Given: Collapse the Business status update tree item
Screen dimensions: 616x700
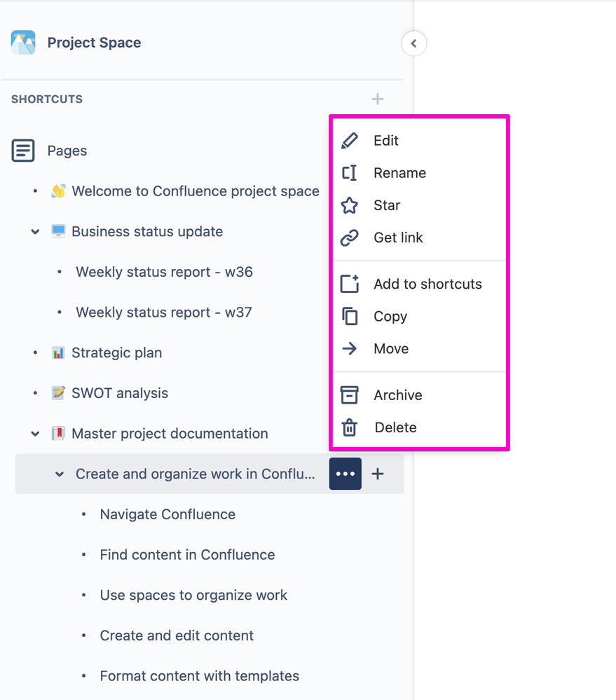Looking at the screenshot, I should coord(35,231).
